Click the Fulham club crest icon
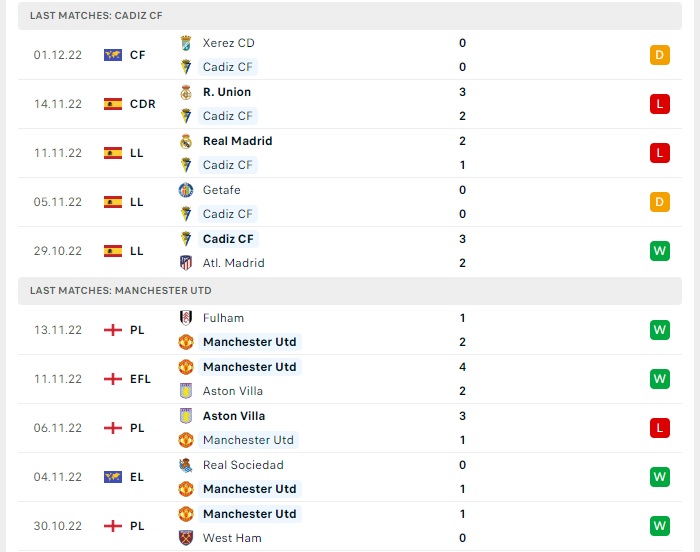 coord(186,318)
